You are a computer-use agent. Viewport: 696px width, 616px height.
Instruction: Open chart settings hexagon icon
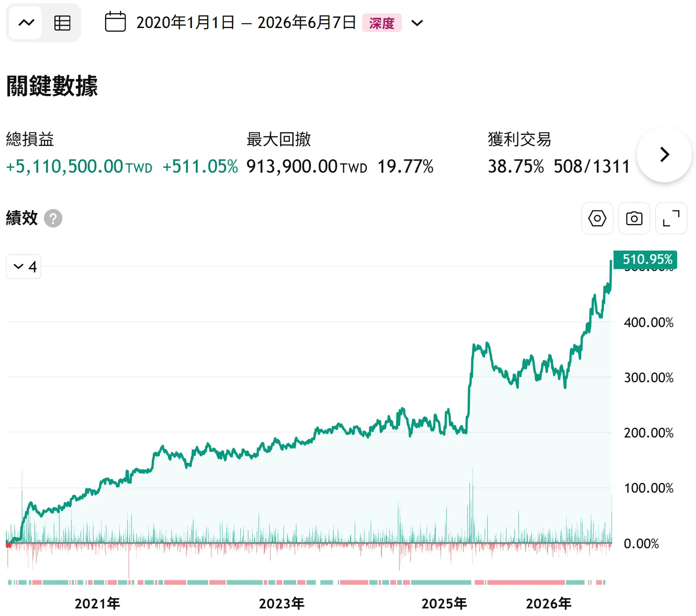click(597, 219)
